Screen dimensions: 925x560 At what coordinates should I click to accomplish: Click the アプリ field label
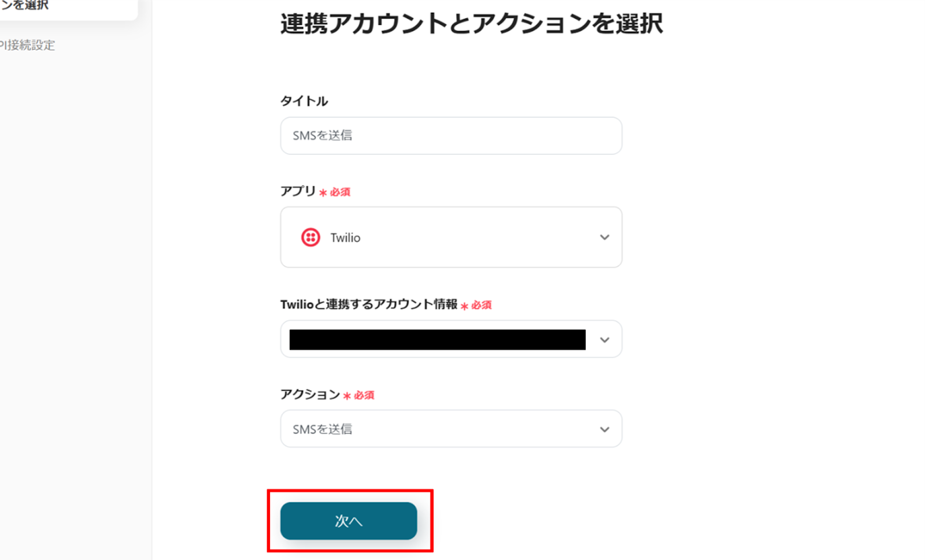click(298, 191)
